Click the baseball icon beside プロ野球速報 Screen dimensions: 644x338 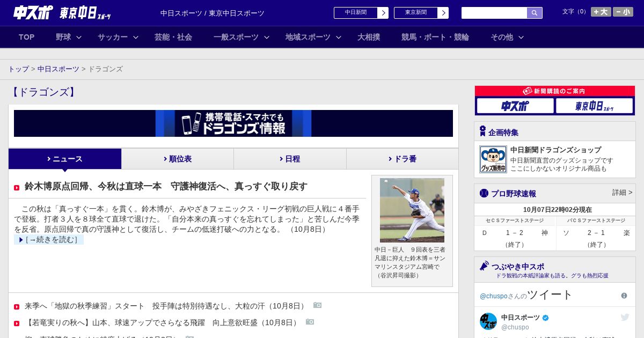coord(484,193)
